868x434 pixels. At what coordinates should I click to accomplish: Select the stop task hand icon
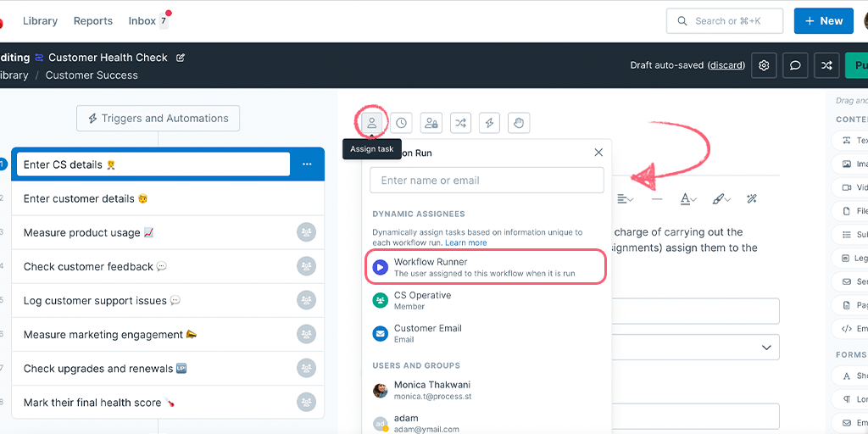point(519,123)
